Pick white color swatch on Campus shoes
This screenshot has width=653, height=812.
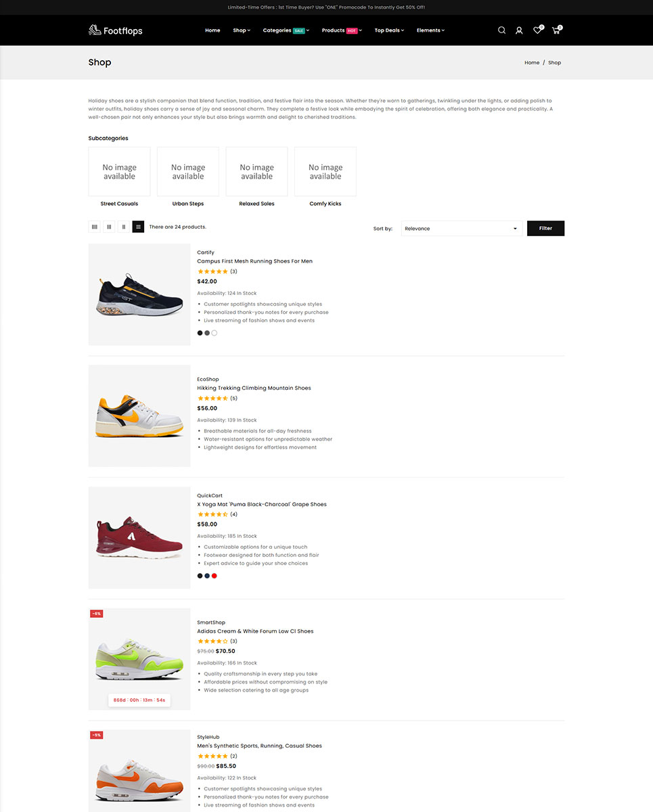[215, 333]
